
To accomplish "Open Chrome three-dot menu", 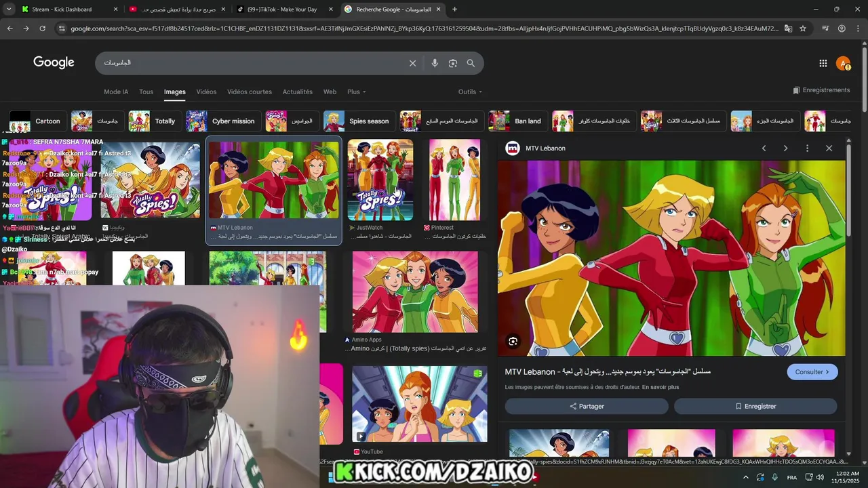I will click(858, 28).
